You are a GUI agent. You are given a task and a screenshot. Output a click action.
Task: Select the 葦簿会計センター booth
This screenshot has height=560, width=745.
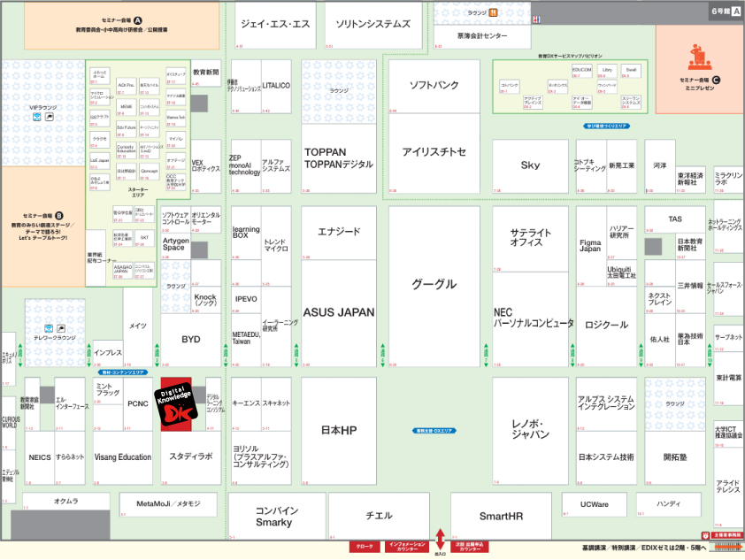click(482, 36)
